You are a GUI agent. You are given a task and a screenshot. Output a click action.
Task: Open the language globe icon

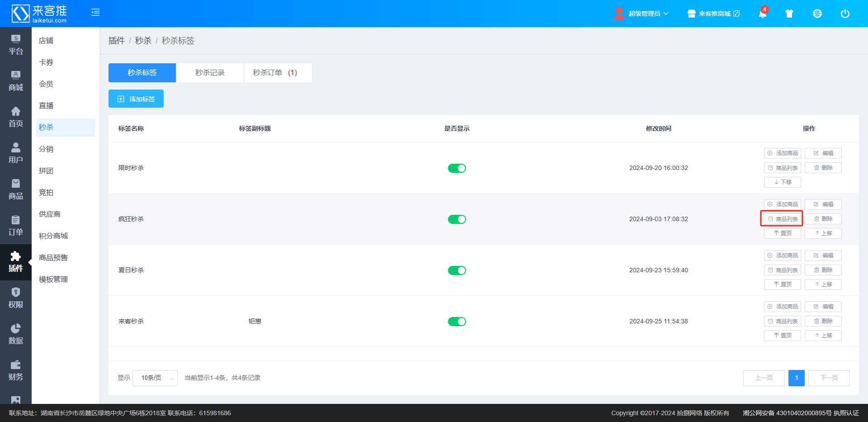817,14
